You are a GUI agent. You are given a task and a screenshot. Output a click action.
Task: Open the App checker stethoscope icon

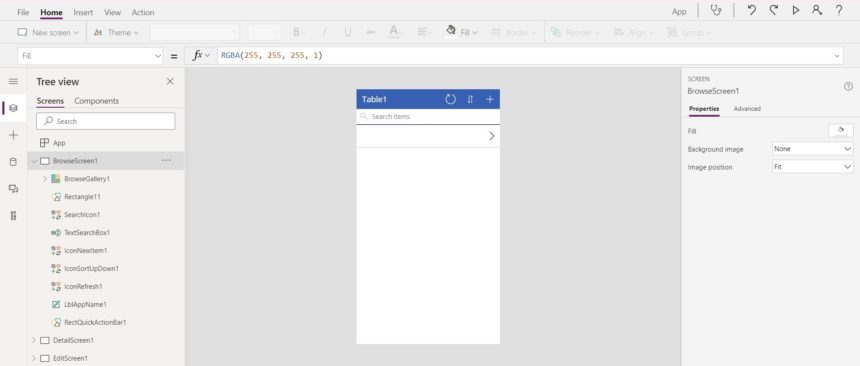point(716,10)
